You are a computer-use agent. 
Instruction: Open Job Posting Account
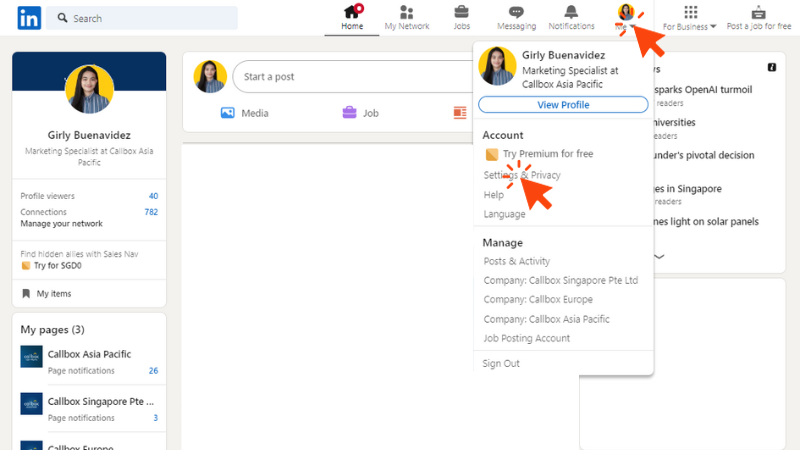(x=527, y=338)
